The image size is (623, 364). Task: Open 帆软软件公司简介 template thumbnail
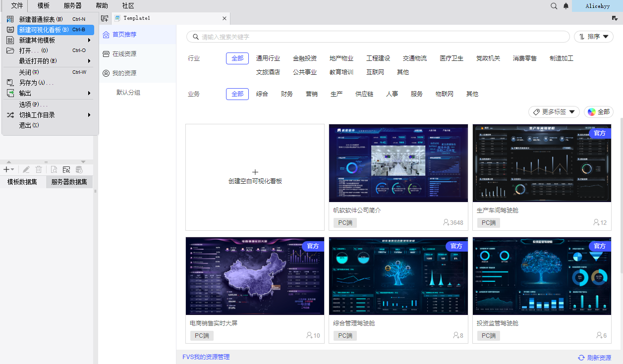coord(398,163)
